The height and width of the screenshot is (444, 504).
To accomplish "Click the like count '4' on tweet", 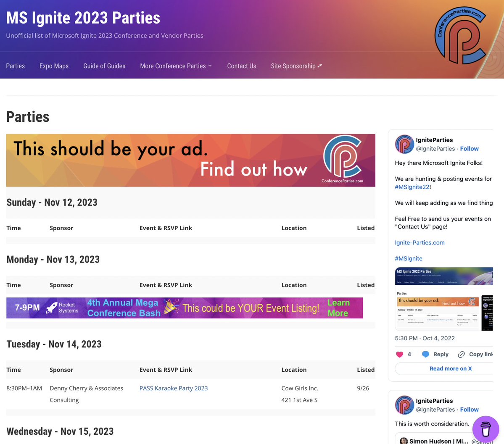I will click(x=409, y=355).
